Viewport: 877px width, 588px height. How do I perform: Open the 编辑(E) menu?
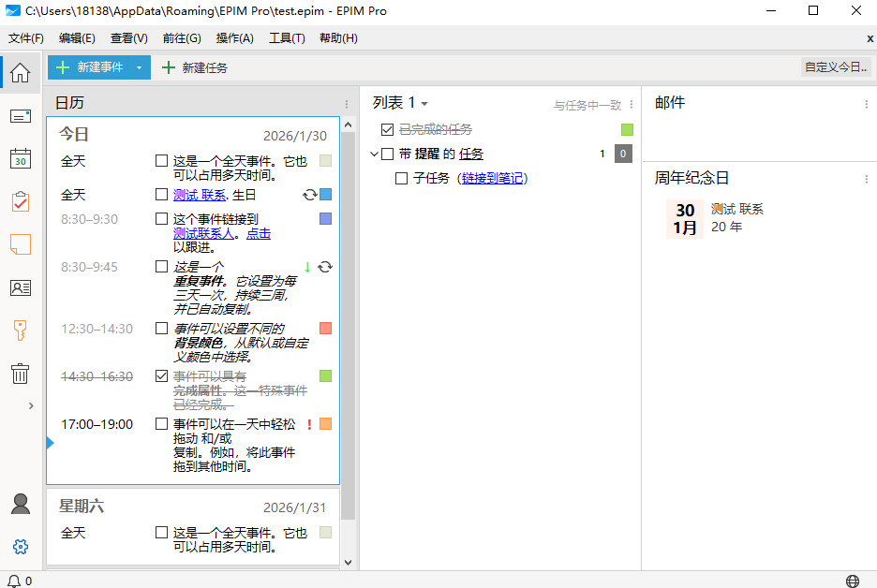click(77, 38)
